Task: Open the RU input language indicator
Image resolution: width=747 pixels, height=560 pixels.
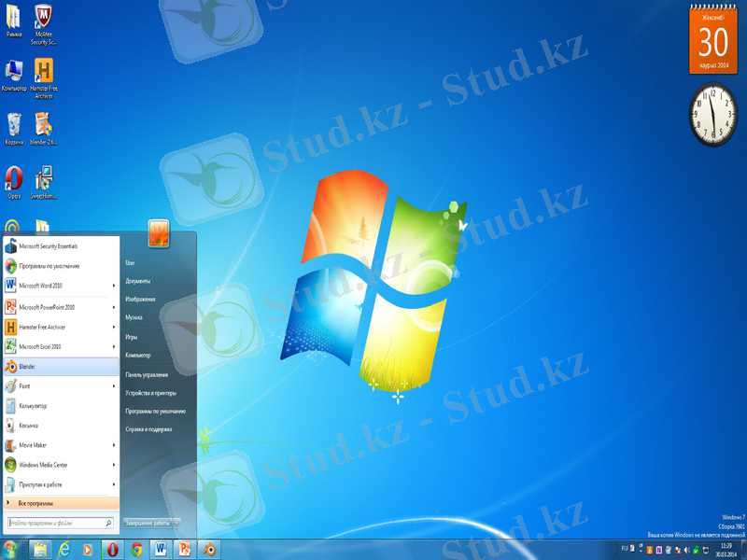Action: (625, 549)
